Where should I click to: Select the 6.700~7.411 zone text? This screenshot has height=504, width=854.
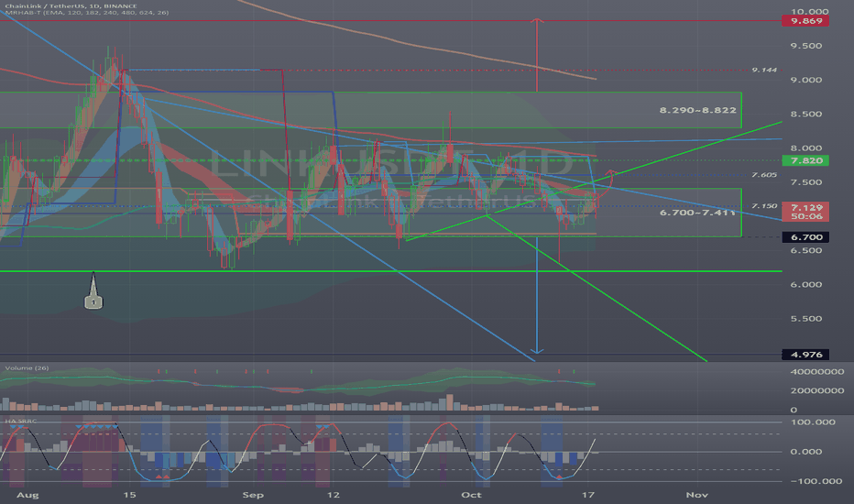(697, 213)
